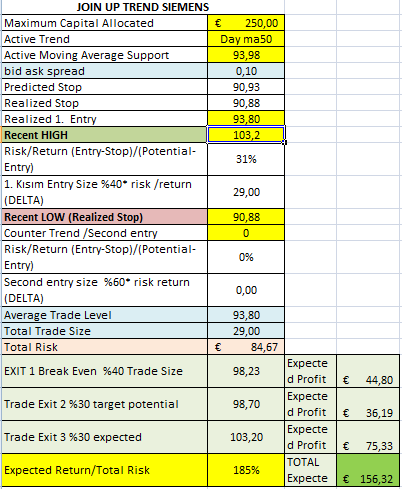Click Trade Exit 3 price 103,20 cell

246,437
